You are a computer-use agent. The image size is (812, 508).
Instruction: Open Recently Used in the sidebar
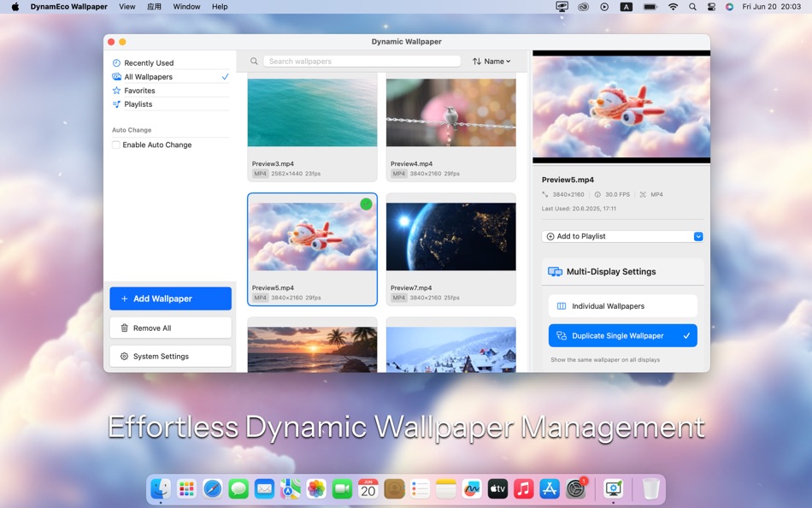(170, 62)
